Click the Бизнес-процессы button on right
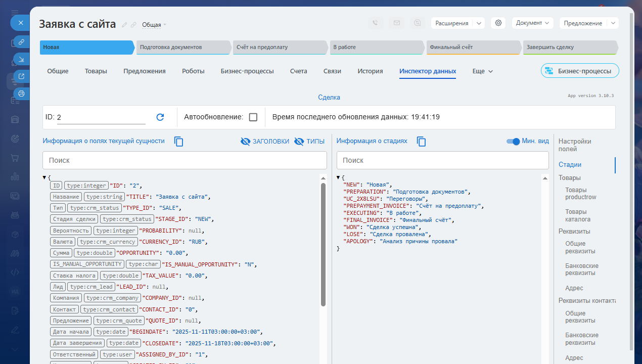 coord(579,71)
